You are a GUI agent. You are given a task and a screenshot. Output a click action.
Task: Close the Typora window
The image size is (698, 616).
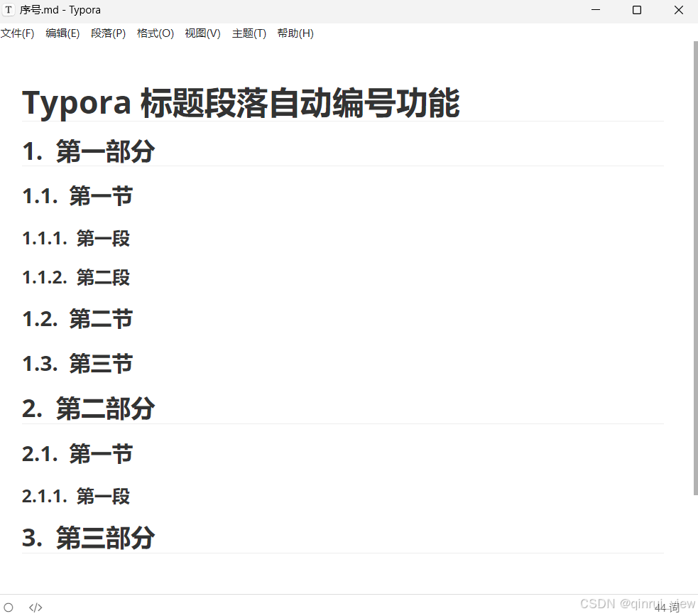click(678, 10)
